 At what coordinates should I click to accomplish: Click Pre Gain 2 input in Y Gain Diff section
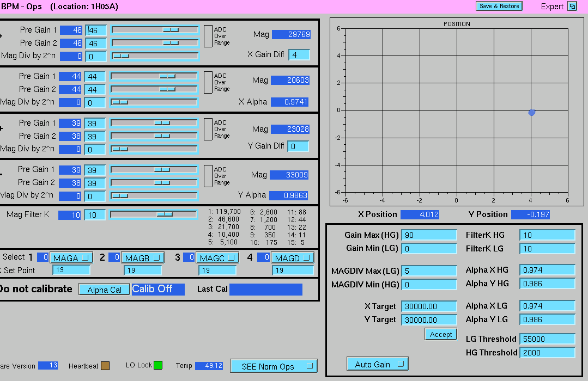(94, 137)
